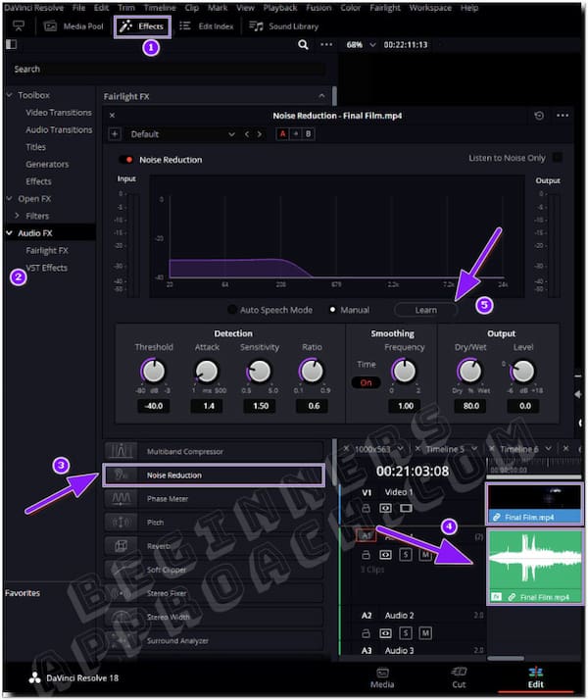The width and height of the screenshot is (588, 700).
Task: Toggle the panel layout icon above Search
Action: tap(12, 44)
